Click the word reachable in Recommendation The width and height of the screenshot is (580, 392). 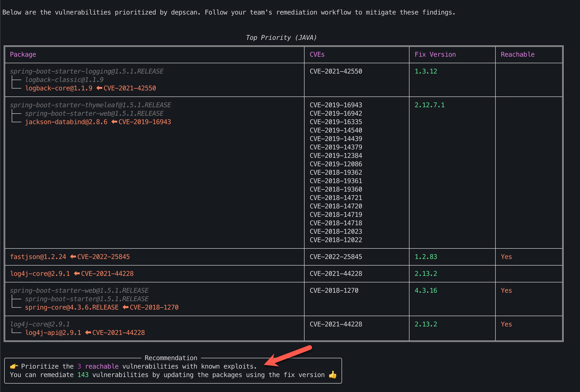(102, 366)
